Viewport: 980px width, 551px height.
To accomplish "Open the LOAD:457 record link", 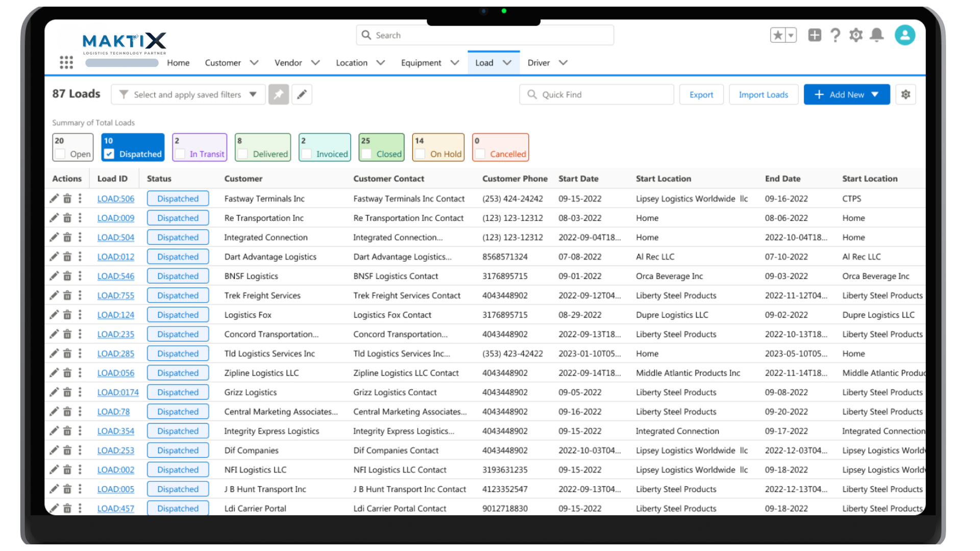I will point(116,509).
